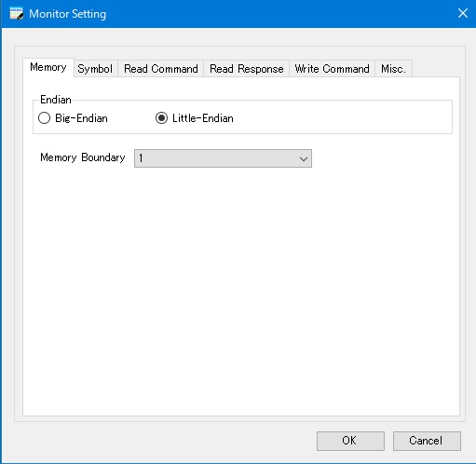Click the Little-Endian label text
Screen dimensions: 476x464
point(203,118)
